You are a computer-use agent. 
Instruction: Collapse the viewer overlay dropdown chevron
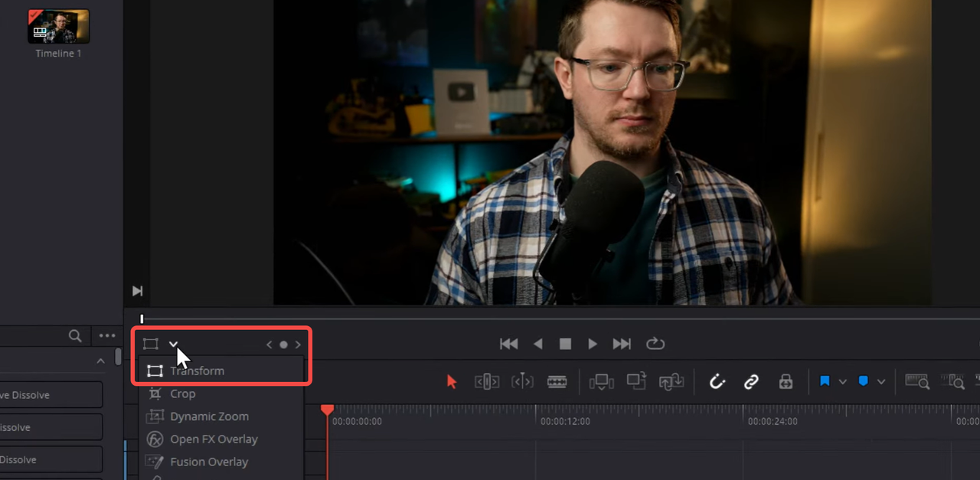coord(174,344)
